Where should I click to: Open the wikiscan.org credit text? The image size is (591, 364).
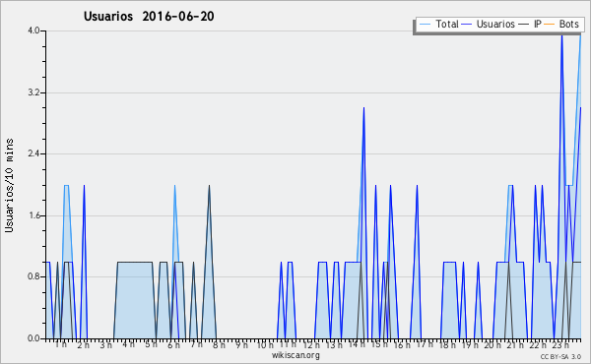click(295, 355)
